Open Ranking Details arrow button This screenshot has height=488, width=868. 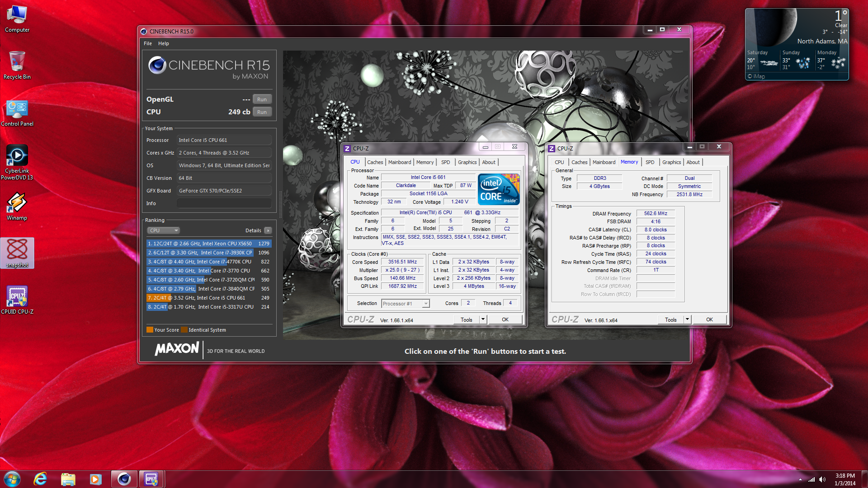coord(268,230)
